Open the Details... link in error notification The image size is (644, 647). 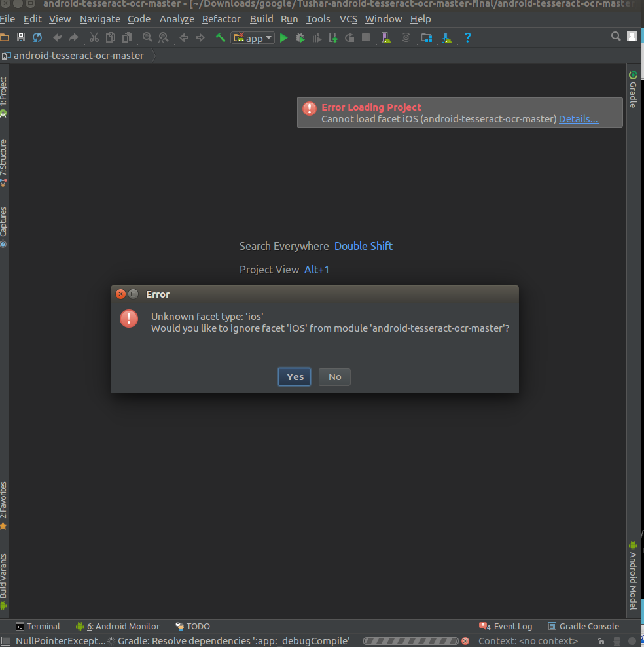coord(579,119)
